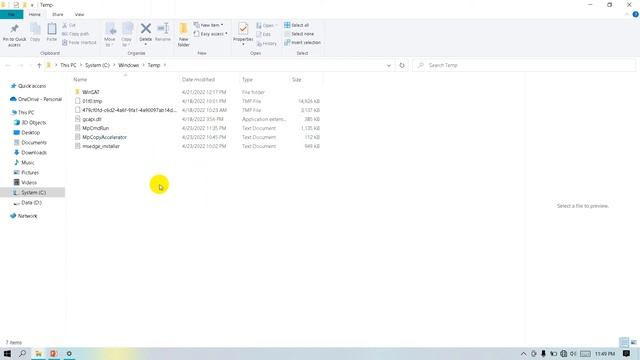Switch to the Home ribbon tab

point(35,14)
